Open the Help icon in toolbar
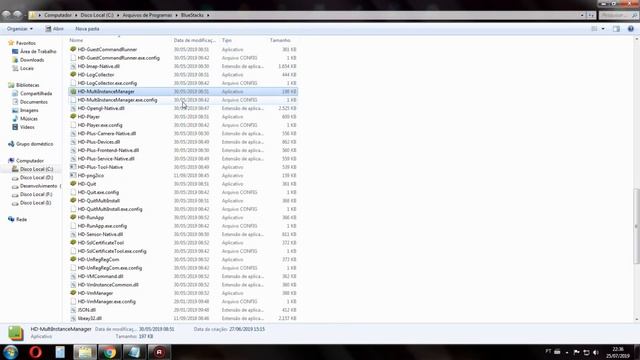This screenshot has width=640, height=360. click(x=631, y=29)
